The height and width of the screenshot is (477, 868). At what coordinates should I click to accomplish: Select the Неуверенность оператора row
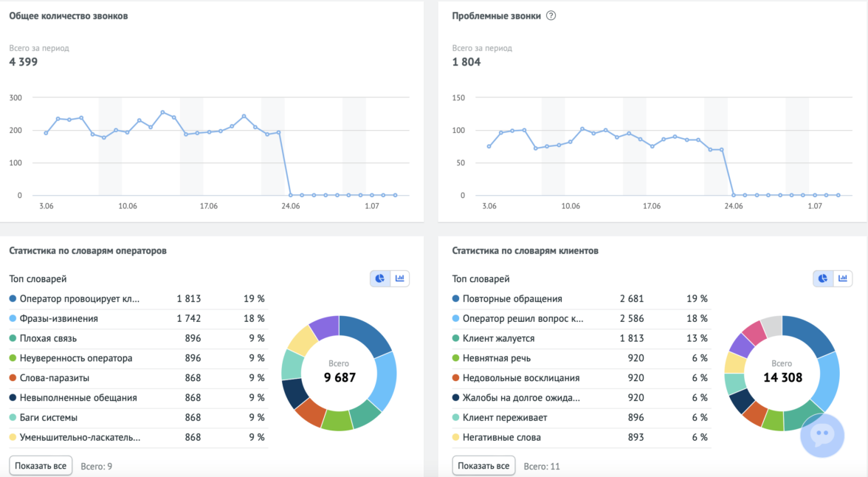pos(76,358)
